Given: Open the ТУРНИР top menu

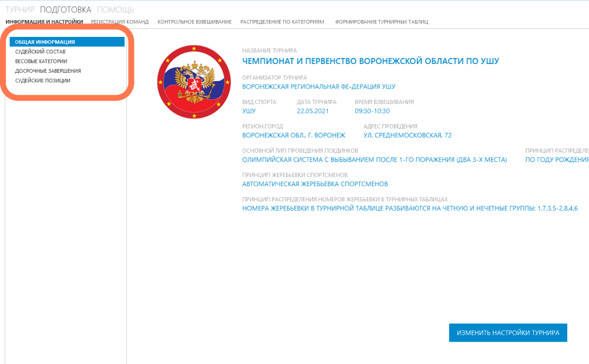Looking at the screenshot, I should 20,9.
